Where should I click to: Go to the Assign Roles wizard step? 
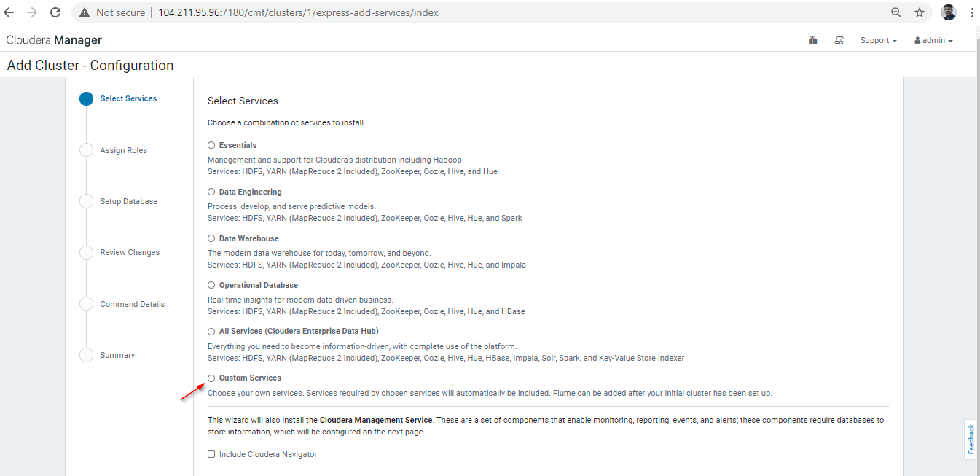click(123, 150)
